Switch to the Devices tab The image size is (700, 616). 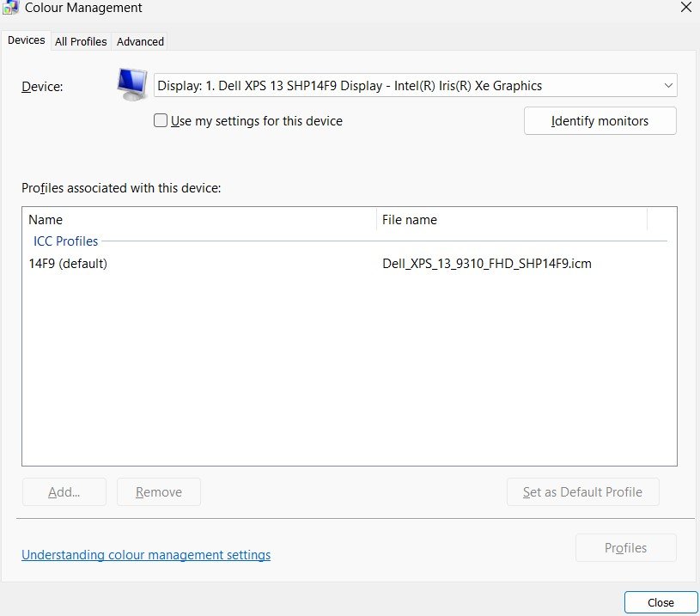(x=27, y=40)
